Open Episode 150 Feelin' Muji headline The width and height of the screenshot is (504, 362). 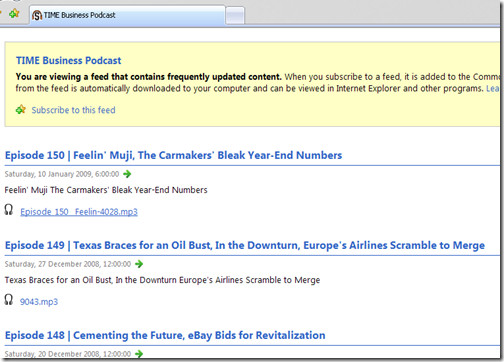pos(173,155)
